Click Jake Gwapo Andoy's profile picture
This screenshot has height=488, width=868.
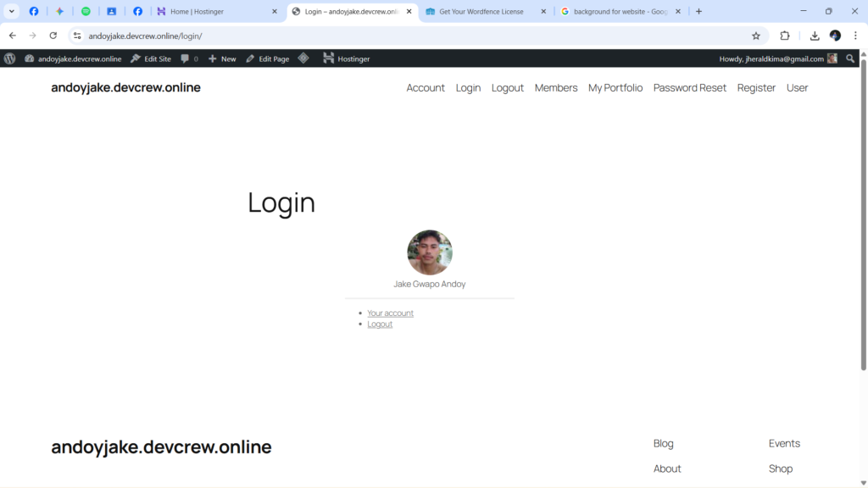click(430, 252)
